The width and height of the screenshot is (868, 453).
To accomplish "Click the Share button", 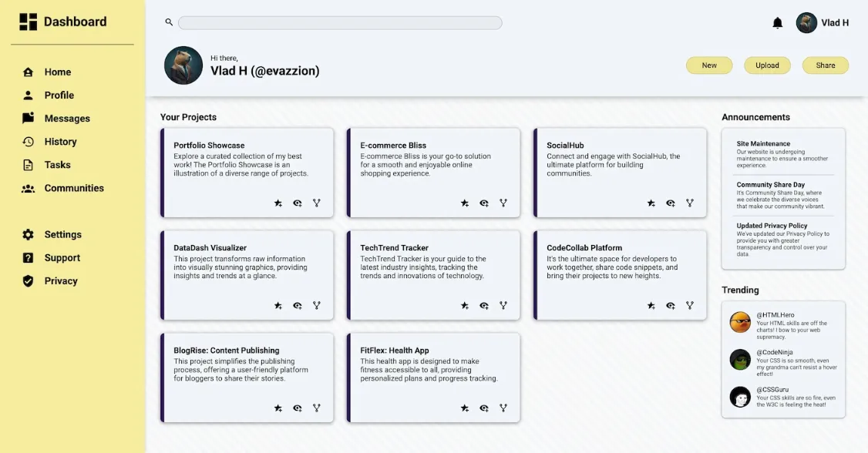I will [825, 65].
